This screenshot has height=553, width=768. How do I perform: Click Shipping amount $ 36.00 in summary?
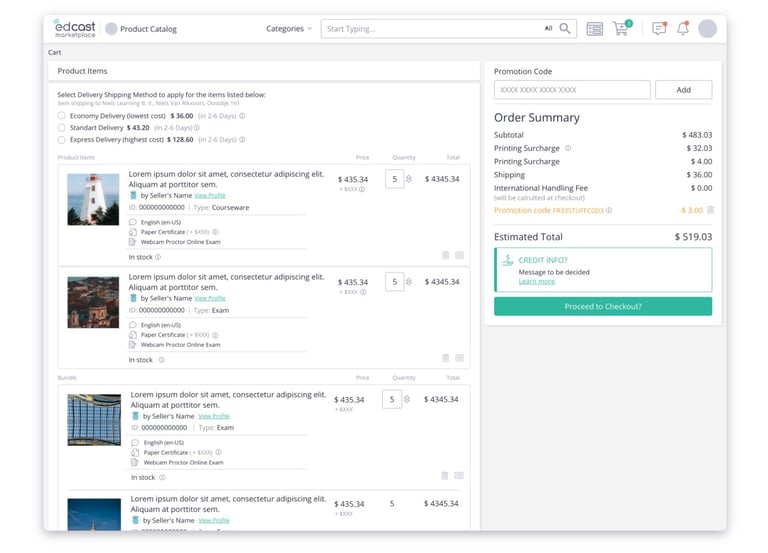699,175
